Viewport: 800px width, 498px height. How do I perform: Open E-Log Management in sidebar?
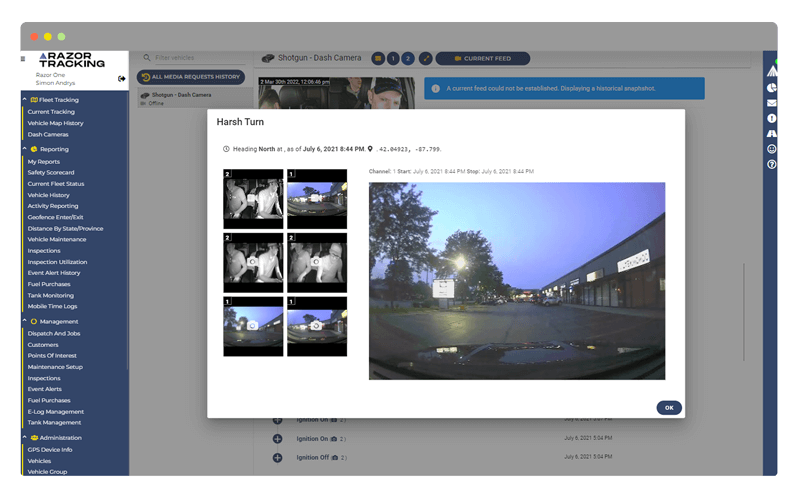[x=56, y=412]
